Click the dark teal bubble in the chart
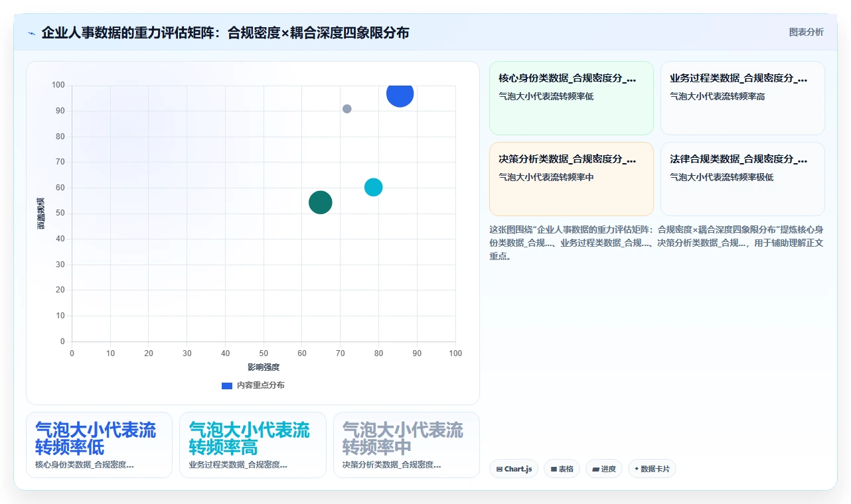 tap(321, 202)
